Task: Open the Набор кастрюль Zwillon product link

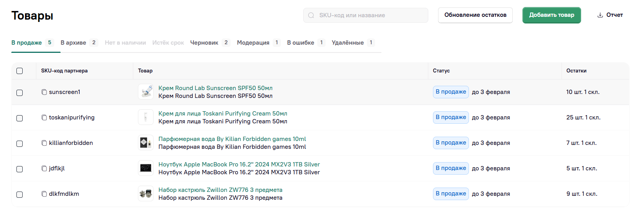Action: (220, 190)
